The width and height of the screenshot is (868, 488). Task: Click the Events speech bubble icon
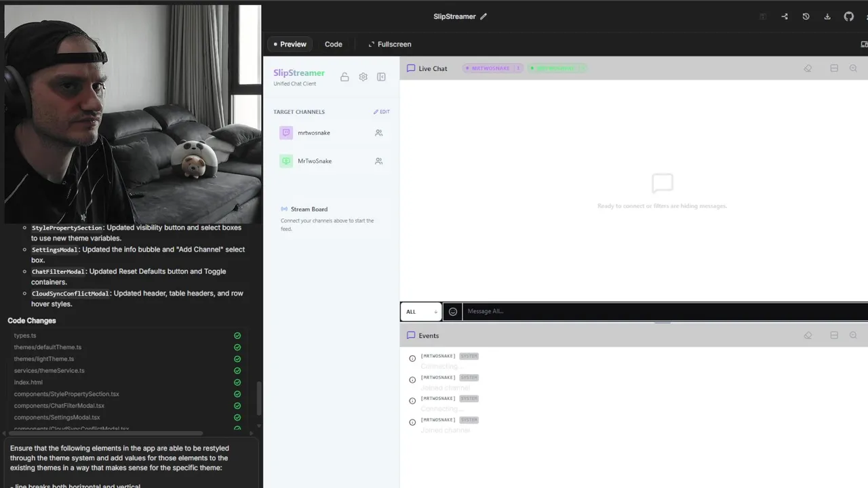(410, 335)
